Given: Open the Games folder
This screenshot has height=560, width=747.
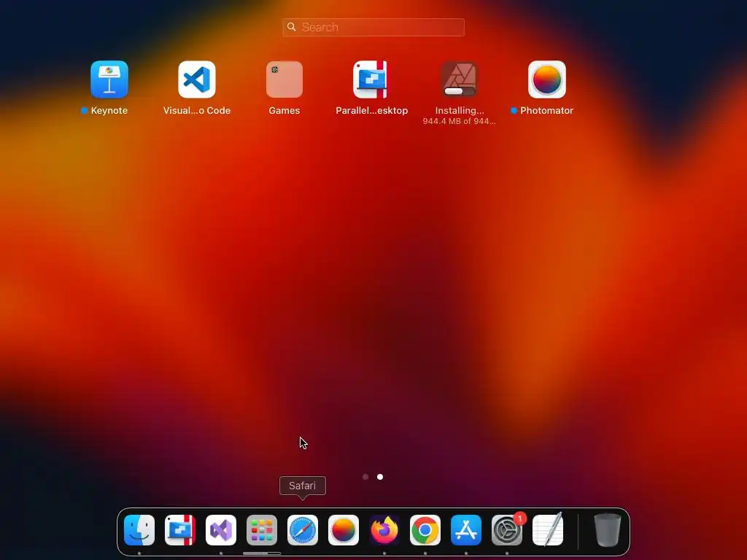Looking at the screenshot, I should (x=285, y=79).
